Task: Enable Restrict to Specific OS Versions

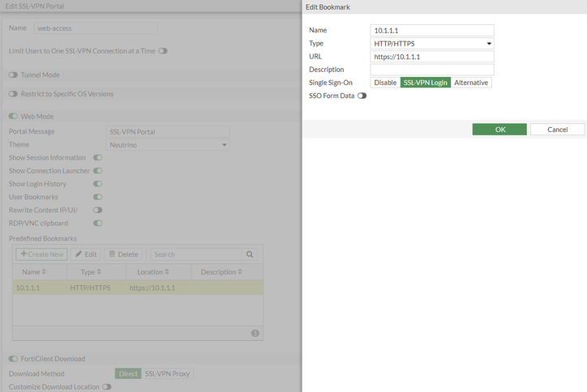Action: [13, 94]
